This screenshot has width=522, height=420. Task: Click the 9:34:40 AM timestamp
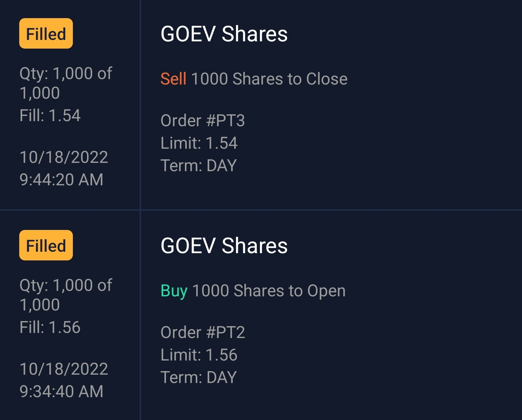point(62,391)
